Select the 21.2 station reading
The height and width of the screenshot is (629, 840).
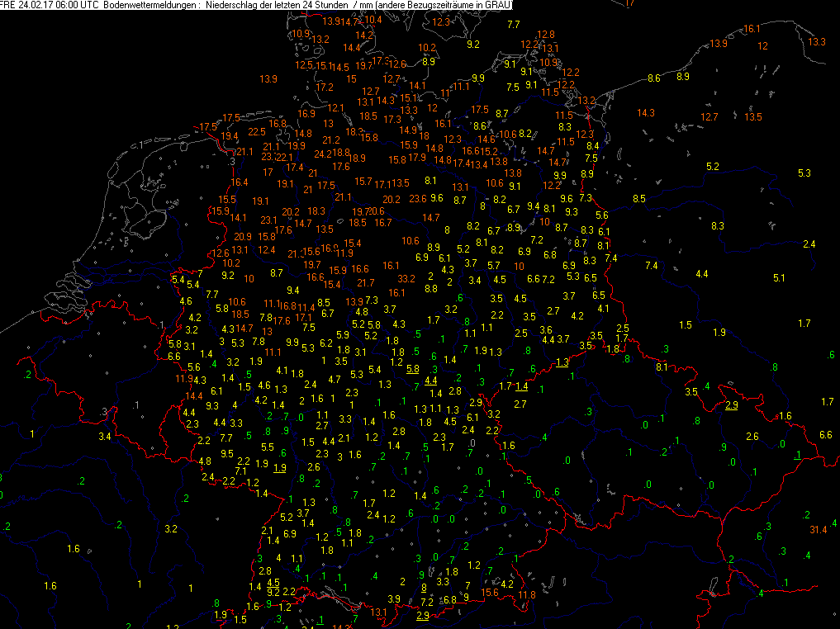click(x=331, y=140)
